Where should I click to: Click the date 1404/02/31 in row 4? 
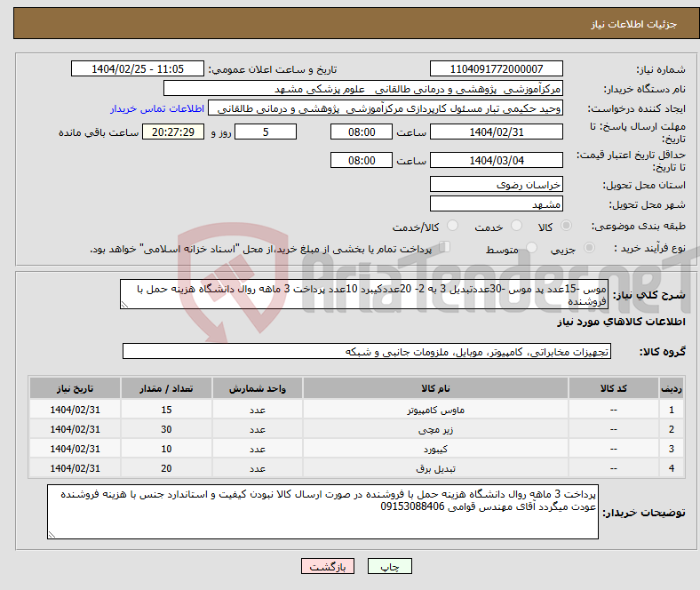[x=75, y=468]
